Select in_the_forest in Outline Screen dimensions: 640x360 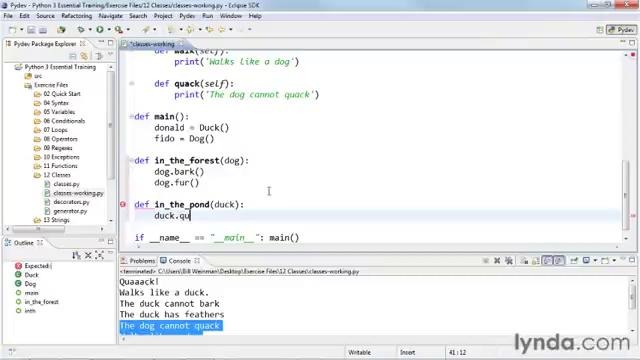pyautogui.click(x=41, y=302)
